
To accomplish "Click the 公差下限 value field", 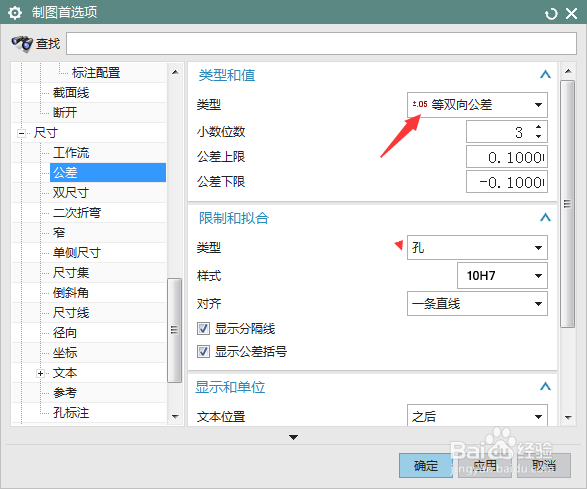I will coord(507,182).
